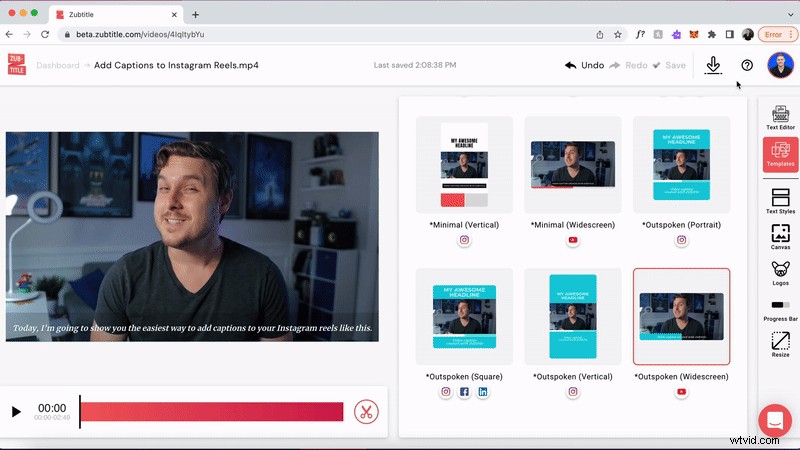This screenshot has width=800, height=450.
Task: Select the Minimal (Vertical) template thumbnail
Action: point(464,164)
